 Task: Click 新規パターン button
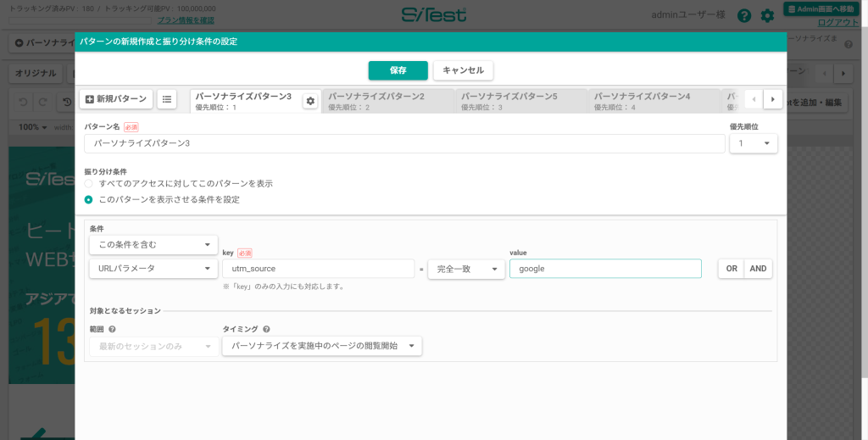pos(117,99)
